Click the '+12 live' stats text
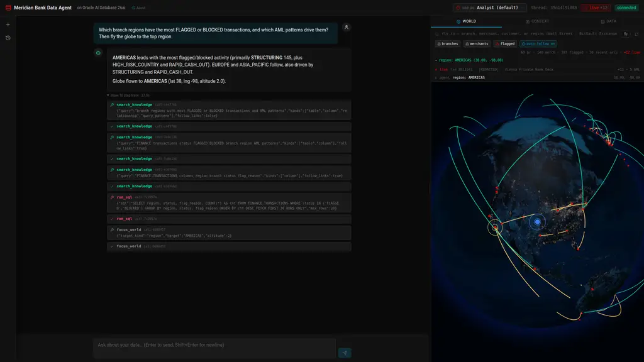The image size is (644, 362). pyautogui.click(x=631, y=53)
